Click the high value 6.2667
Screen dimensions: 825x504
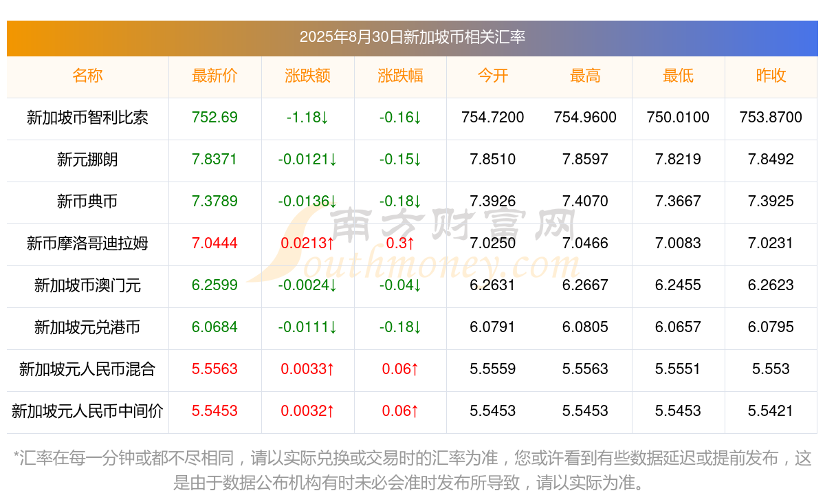pos(585,285)
